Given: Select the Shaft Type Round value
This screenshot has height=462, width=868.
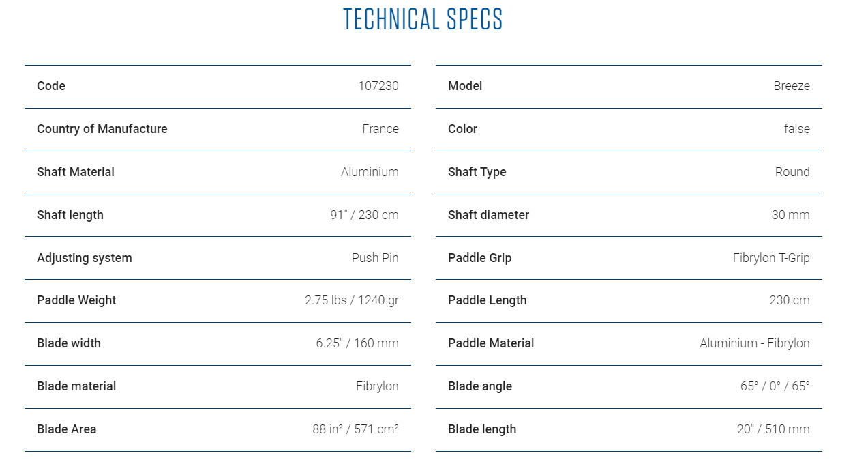Looking at the screenshot, I should coord(792,172).
